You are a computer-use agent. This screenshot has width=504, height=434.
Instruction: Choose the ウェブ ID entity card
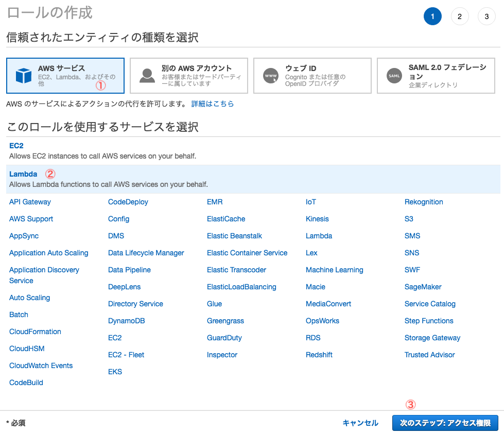(312, 76)
